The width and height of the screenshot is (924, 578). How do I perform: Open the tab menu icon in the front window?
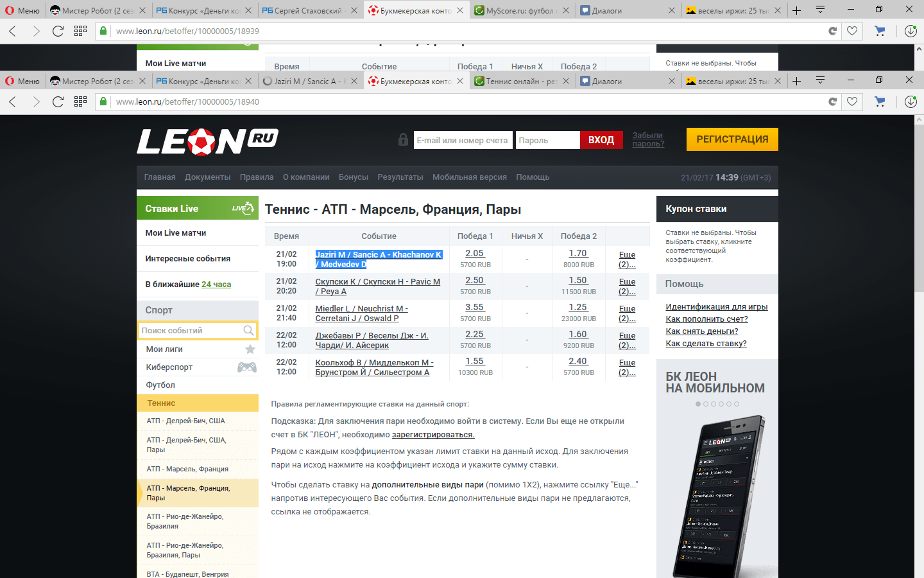[820, 80]
